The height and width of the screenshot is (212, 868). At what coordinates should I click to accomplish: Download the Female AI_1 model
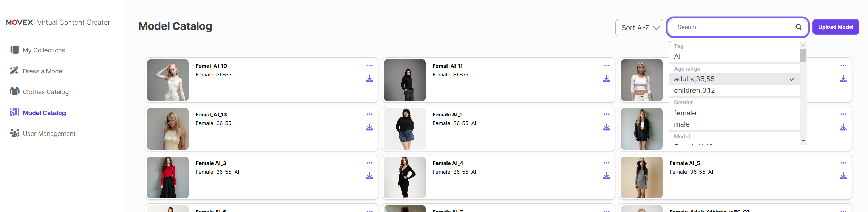pos(606,127)
